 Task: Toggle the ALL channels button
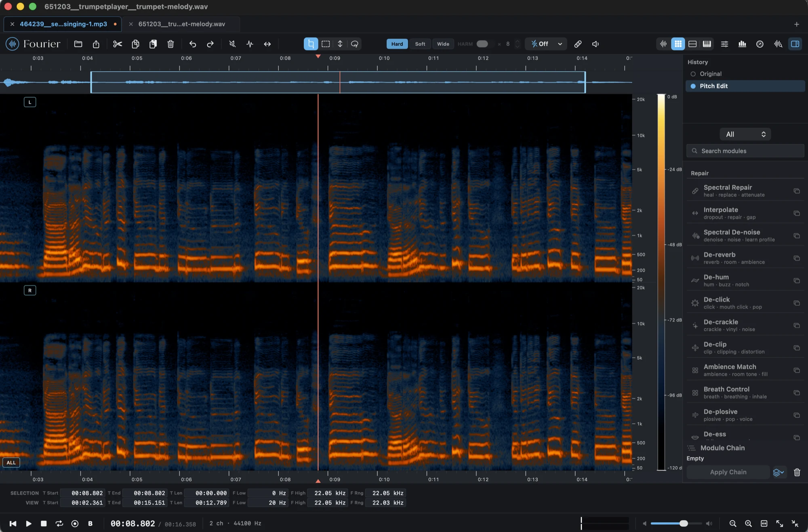click(11, 463)
